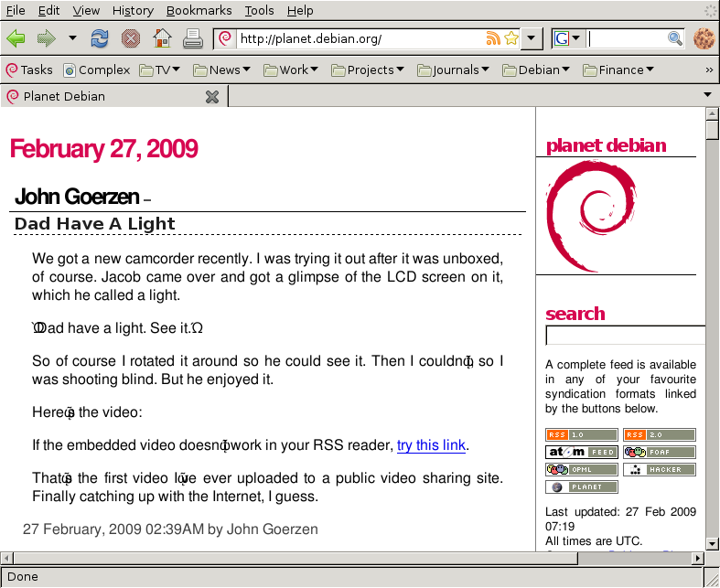
Task: Click the loading throbber icon in menu bar
Action: pos(710,11)
